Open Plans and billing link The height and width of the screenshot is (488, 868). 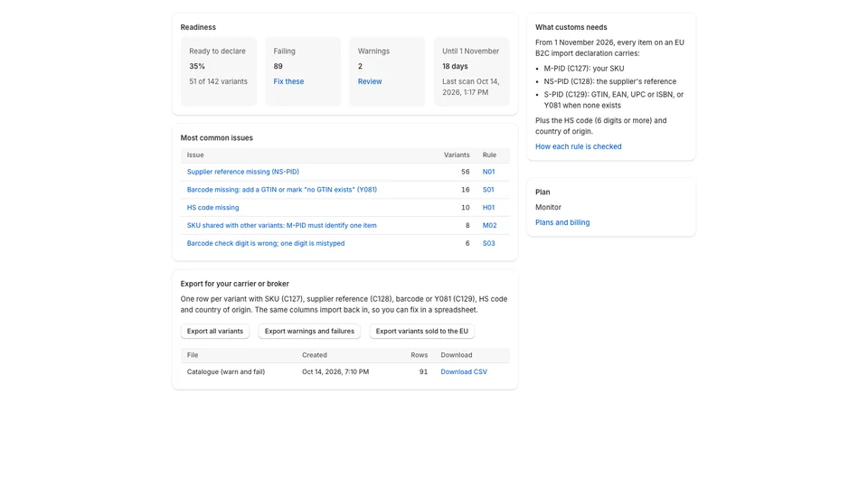coord(562,222)
